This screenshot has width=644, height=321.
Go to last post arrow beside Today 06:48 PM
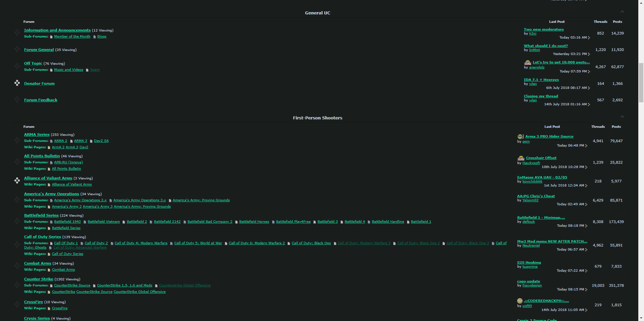586,146
